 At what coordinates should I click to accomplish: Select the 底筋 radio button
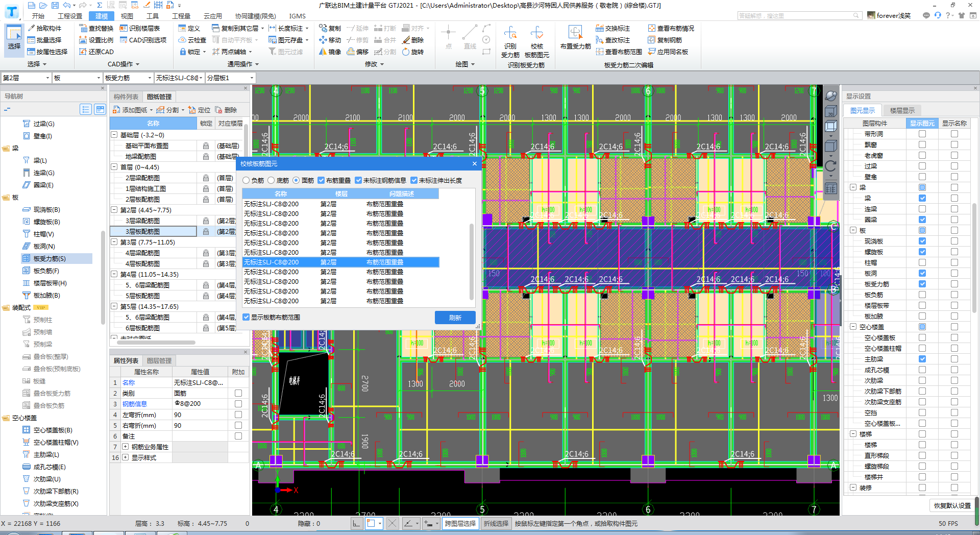point(272,180)
